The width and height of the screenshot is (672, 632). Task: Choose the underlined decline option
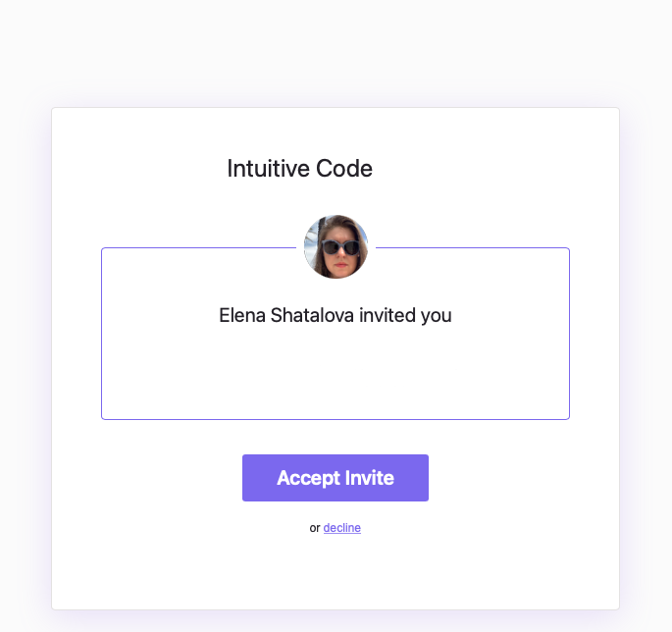pos(342,528)
